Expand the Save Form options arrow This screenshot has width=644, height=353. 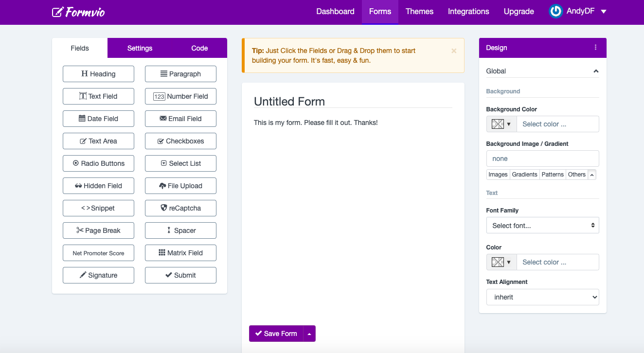tap(309, 334)
